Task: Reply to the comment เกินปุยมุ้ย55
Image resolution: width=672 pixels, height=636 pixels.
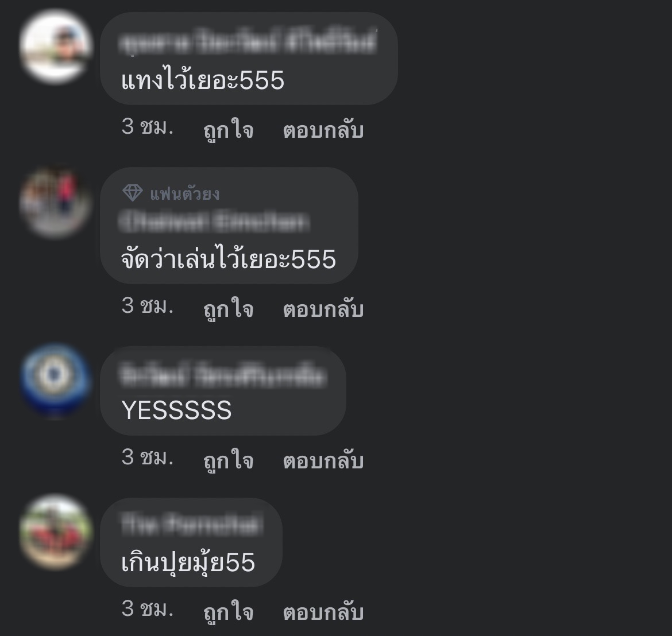Action: coord(323,611)
